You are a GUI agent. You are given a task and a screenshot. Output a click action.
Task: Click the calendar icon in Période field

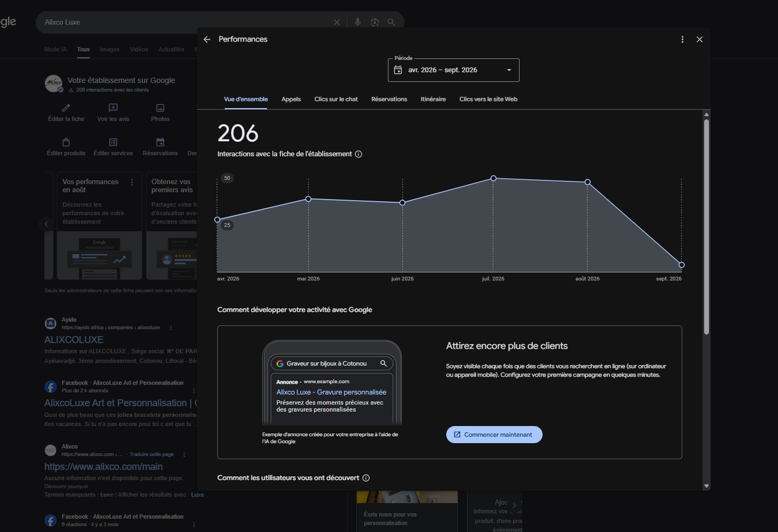398,70
